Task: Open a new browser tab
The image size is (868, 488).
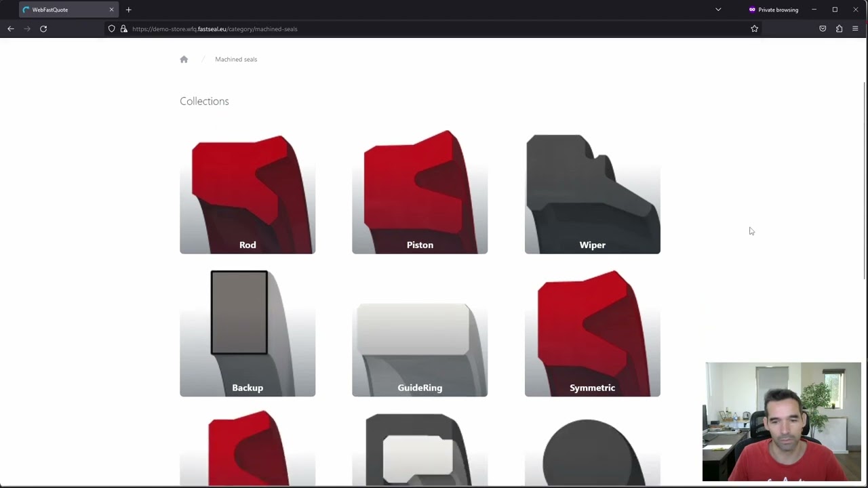Action: pos(128,9)
